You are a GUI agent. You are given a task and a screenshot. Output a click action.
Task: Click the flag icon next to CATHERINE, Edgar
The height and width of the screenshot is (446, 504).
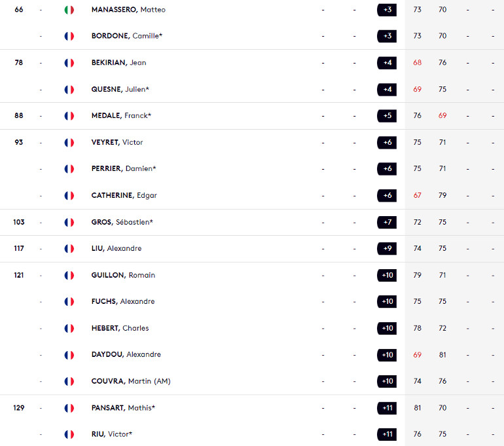[69, 196]
